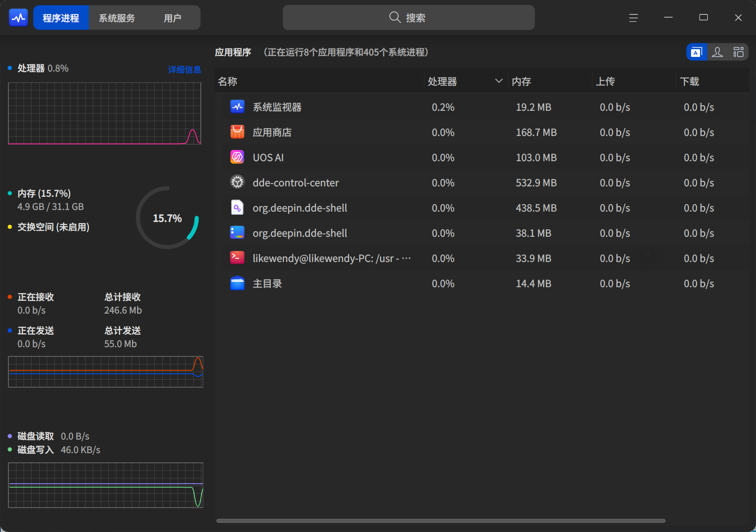Select org.deepin.dde-shell 438.5 MB row icon
The height and width of the screenshot is (532, 756).
pyautogui.click(x=237, y=208)
